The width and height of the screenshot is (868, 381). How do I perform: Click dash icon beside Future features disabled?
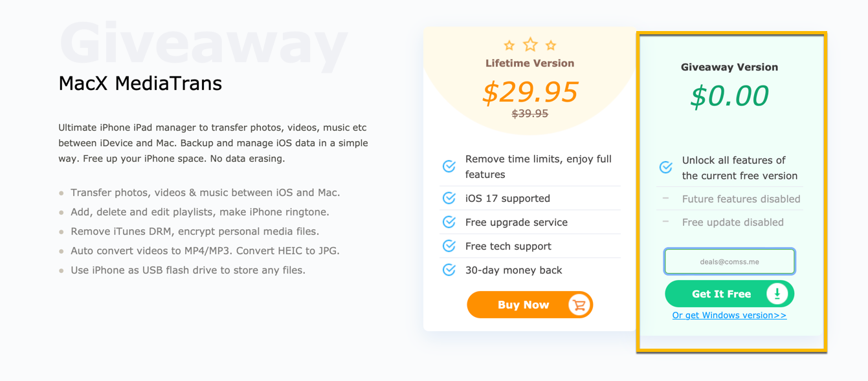pyautogui.click(x=665, y=199)
